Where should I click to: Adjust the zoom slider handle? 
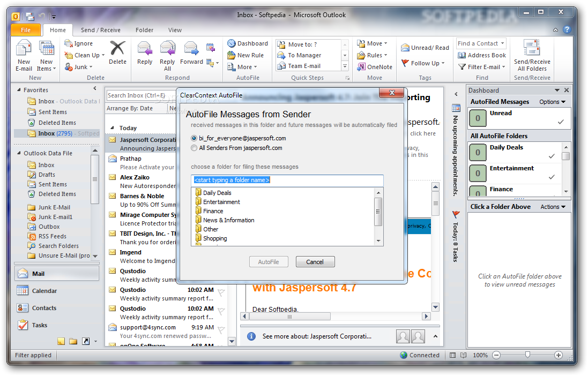coord(527,355)
